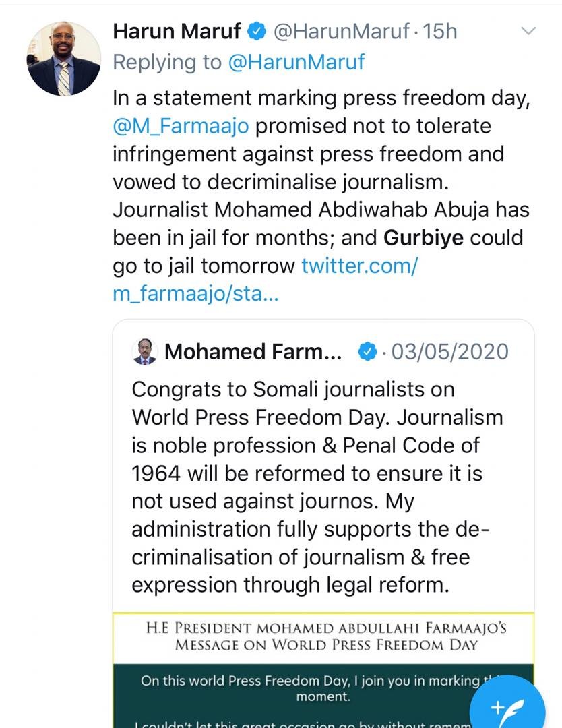Click the bold word Gurbiye
This screenshot has width=562, height=728.
coord(424,239)
